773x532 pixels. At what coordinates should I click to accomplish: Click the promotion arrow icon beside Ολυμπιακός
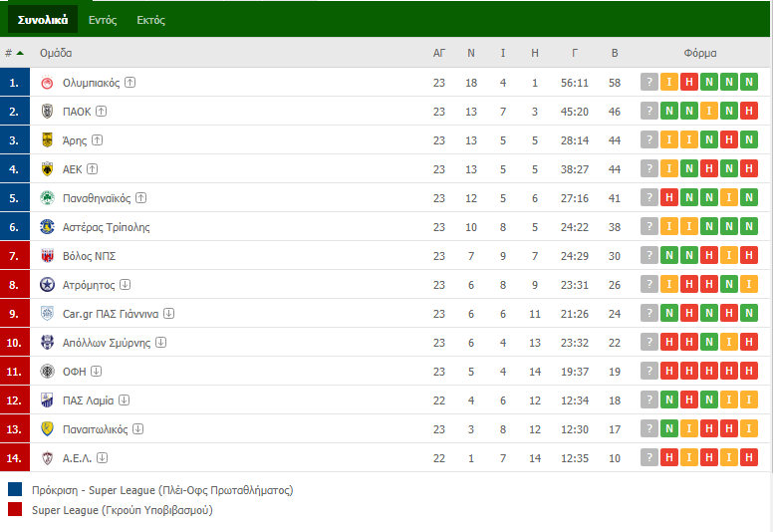click(x=129, y=83)
